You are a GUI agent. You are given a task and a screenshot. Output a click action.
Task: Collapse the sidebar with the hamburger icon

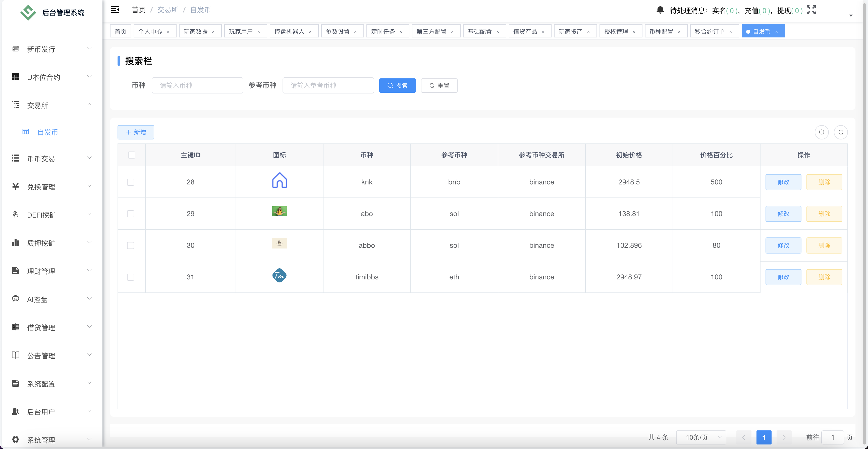tap(115, 10)
